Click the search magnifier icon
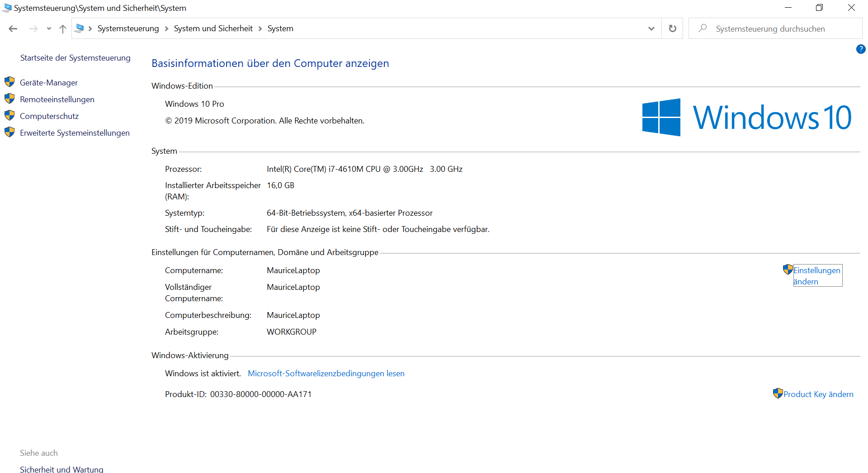The width and height of the screenshot is (868, 473). click(x=703, y=28)
